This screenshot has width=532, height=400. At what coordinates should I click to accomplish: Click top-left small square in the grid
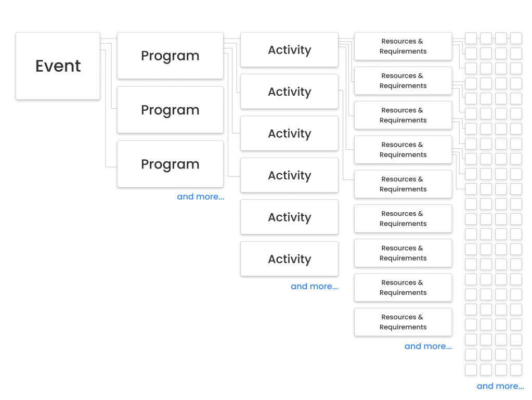471,38
